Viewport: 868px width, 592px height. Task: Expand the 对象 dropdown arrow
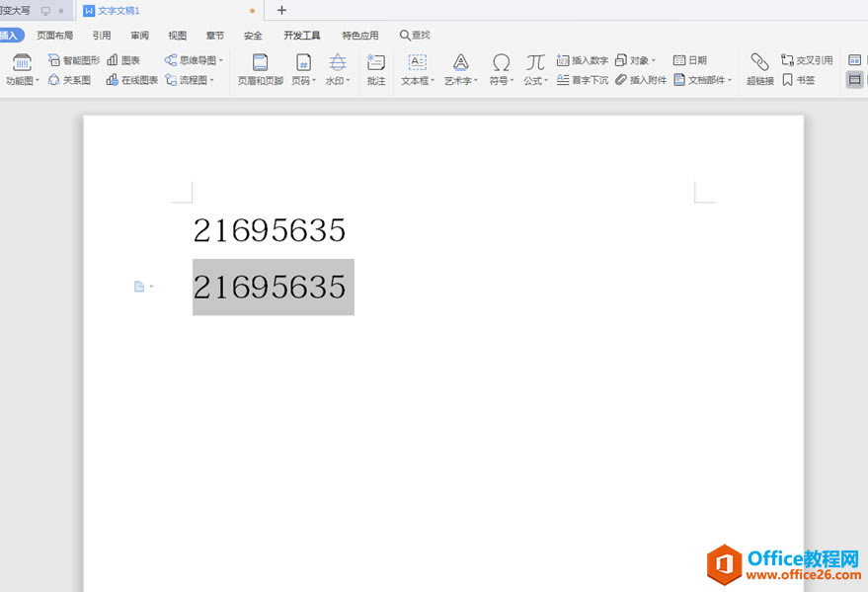point(653,60)
